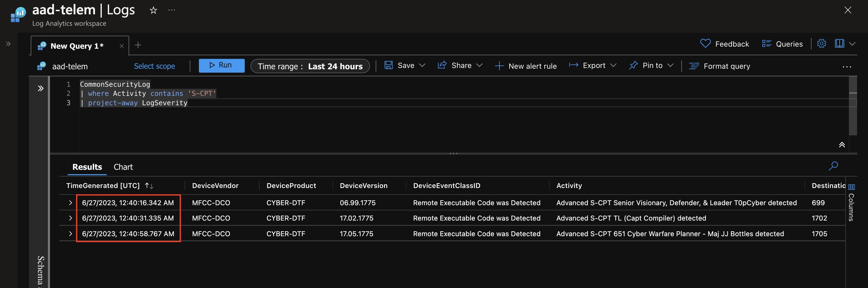This screenshot has width=868, height=288.
Task: Open the Time range Last 24 hours selector
Action: pyautogui.click(x=310, y=66)
